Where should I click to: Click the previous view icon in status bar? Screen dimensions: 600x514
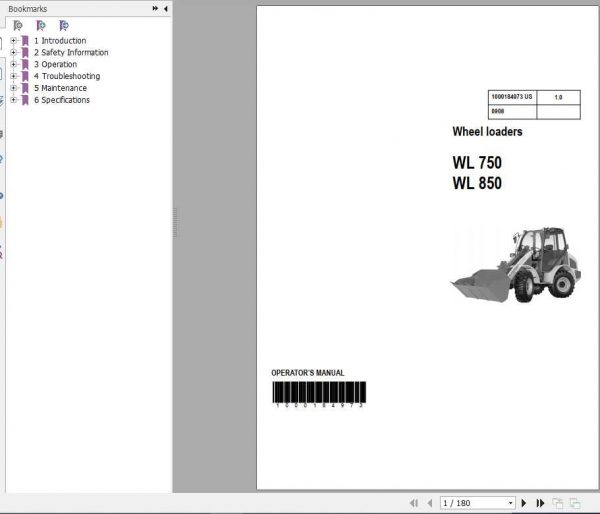[x=558, y=503]
